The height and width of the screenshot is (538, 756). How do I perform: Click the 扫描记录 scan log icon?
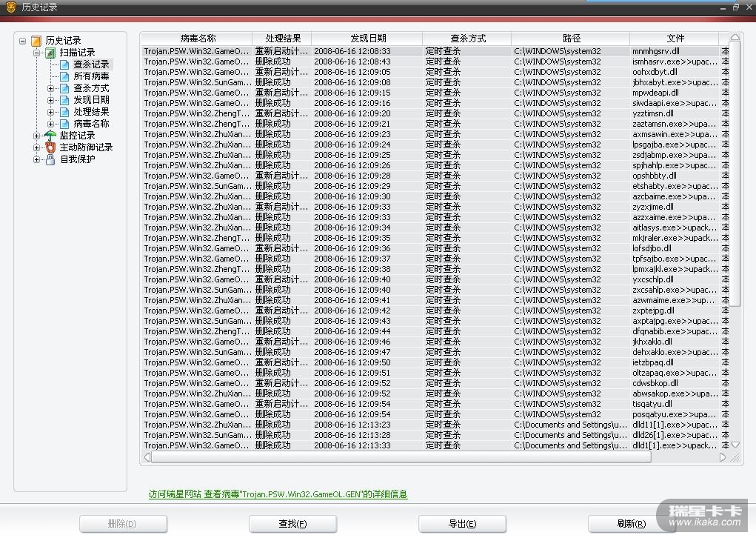point(50,53)
